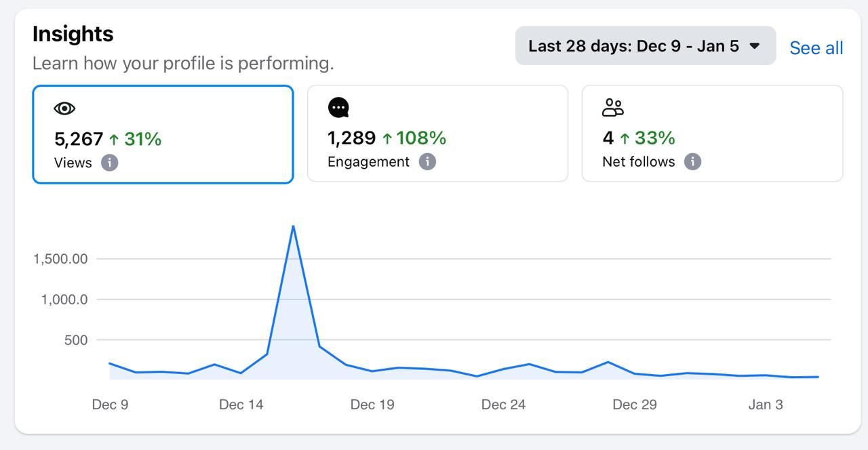Open the info icon next to Net follows
Viewport: 868px width, 450px height.
coord(692,162)
